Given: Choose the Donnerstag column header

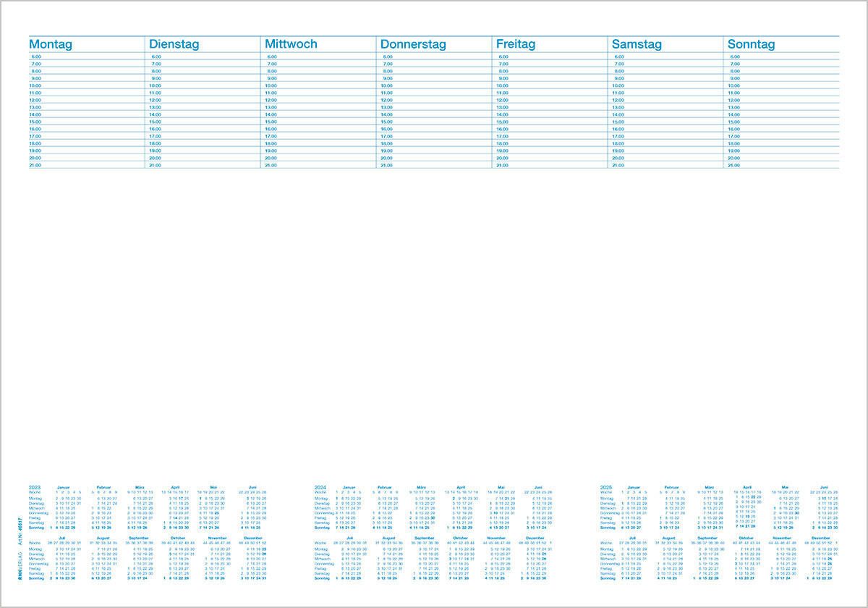Looking at the screenshot, I should [413, 44].
